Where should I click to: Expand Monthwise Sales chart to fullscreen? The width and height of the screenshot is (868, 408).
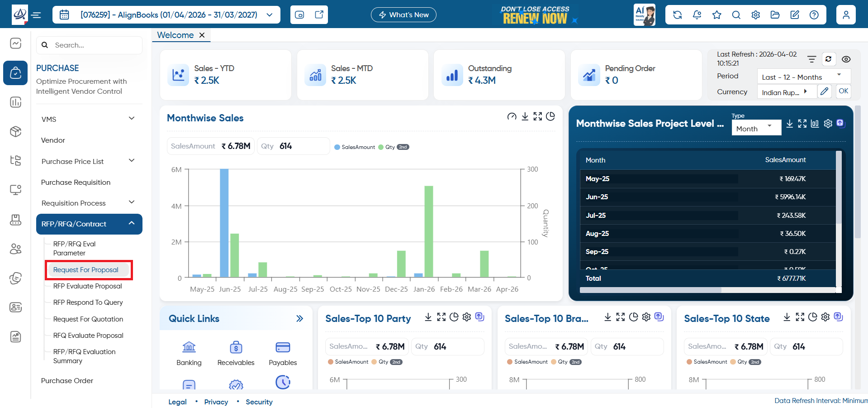pyautogui.click(x=537, y=116)
